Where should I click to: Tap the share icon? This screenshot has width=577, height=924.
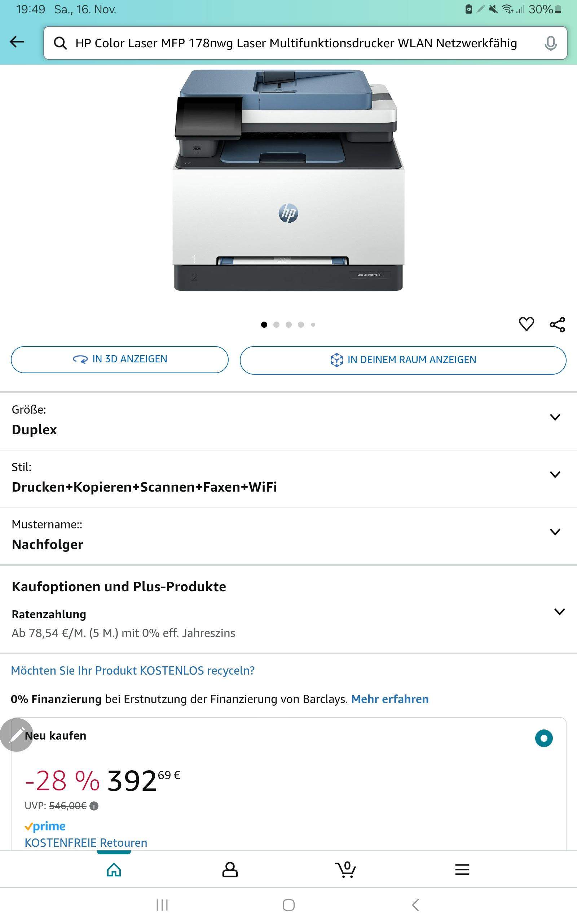click(557, 324)
